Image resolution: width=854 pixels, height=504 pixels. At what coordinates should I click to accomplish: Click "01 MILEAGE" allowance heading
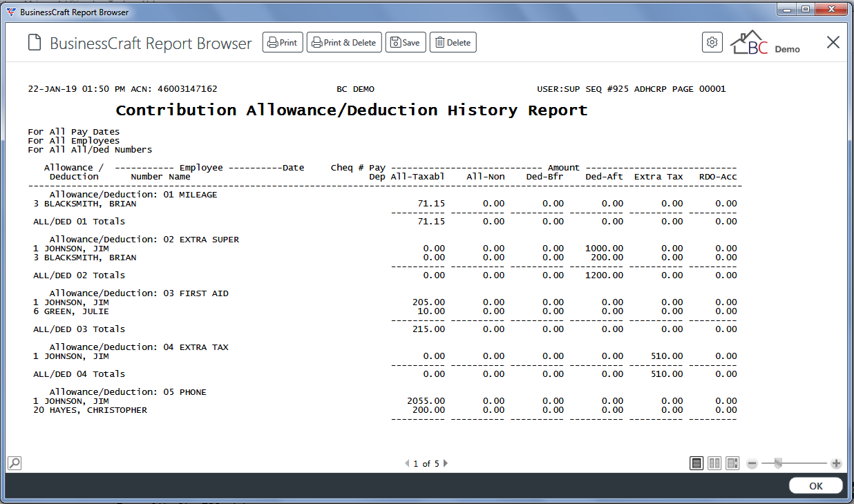click(x=190, y=195)
